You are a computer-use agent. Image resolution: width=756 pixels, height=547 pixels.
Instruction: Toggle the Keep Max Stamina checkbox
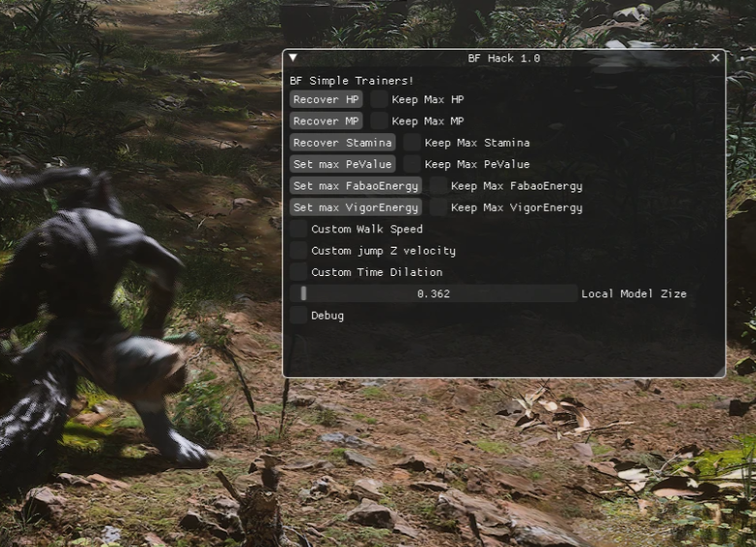(x=412, y=143)
